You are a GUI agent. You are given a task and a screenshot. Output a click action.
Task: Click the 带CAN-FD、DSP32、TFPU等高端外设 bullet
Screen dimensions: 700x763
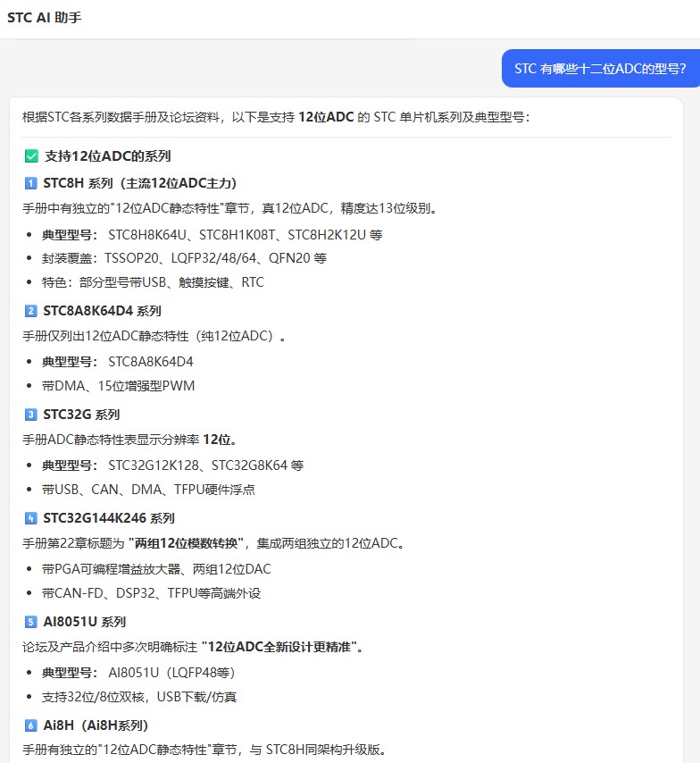[151, 593]
